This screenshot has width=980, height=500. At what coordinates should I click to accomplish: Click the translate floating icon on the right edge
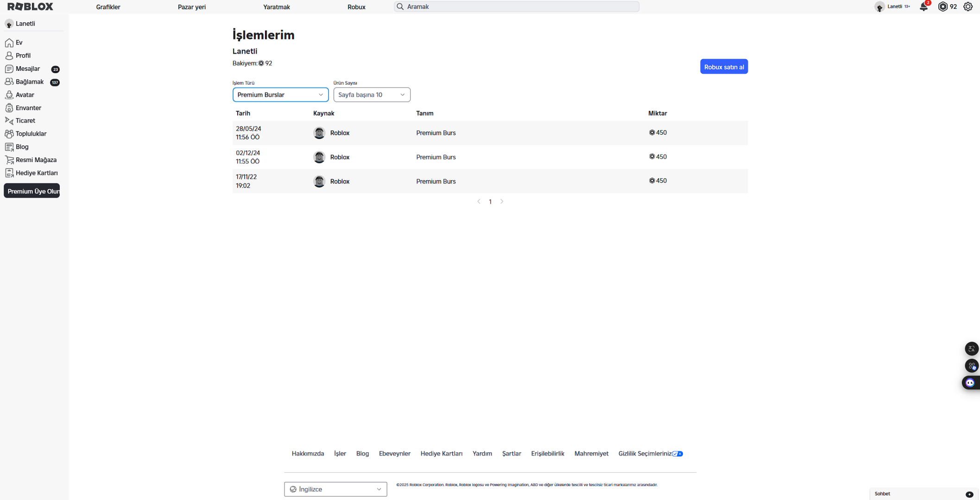point(971,349)
